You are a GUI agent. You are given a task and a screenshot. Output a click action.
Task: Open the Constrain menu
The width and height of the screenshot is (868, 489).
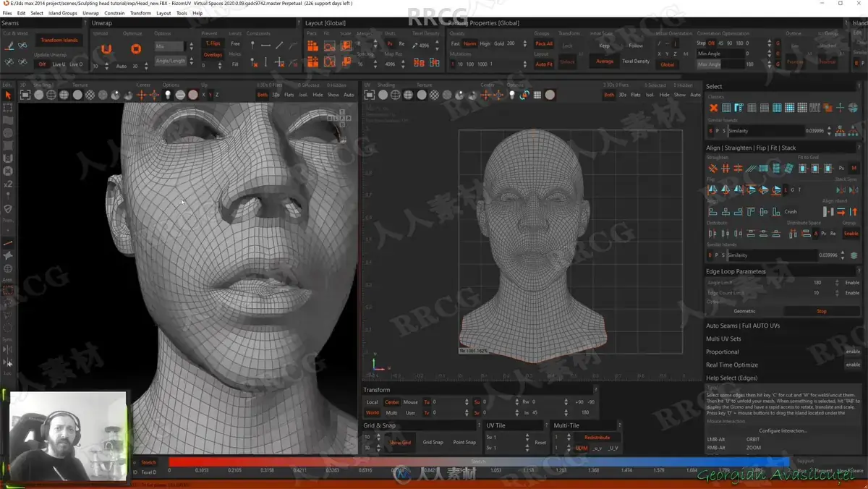tap(114, 13)
